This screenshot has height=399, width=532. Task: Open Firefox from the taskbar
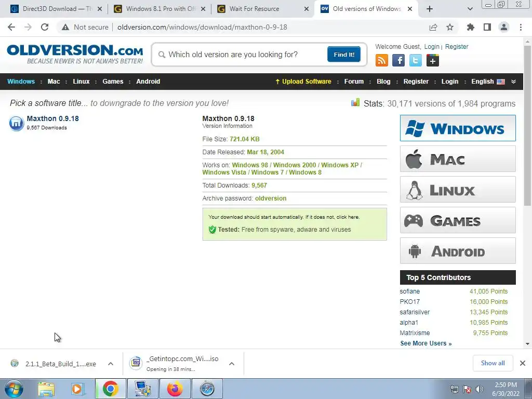click(175, 389)
